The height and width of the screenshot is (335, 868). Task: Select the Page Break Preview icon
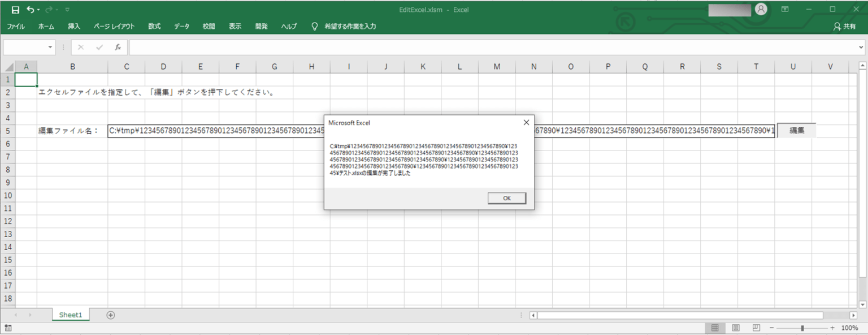(x=756, y=328)
